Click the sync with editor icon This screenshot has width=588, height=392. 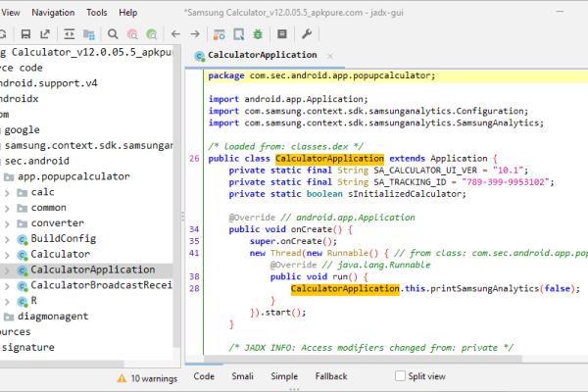(x=69, y=34)
